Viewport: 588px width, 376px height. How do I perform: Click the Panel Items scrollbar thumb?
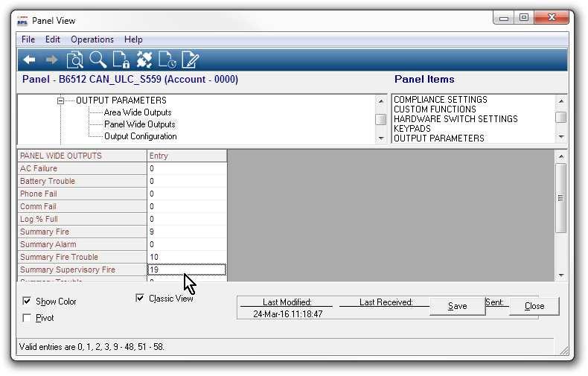click(561, 117)
